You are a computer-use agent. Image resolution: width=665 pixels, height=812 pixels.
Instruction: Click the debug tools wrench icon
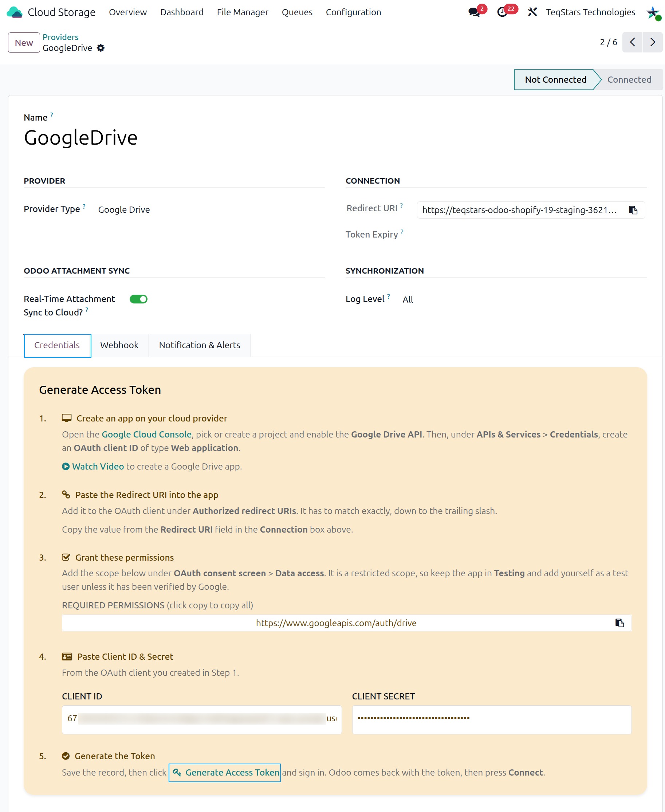(532, 12)
